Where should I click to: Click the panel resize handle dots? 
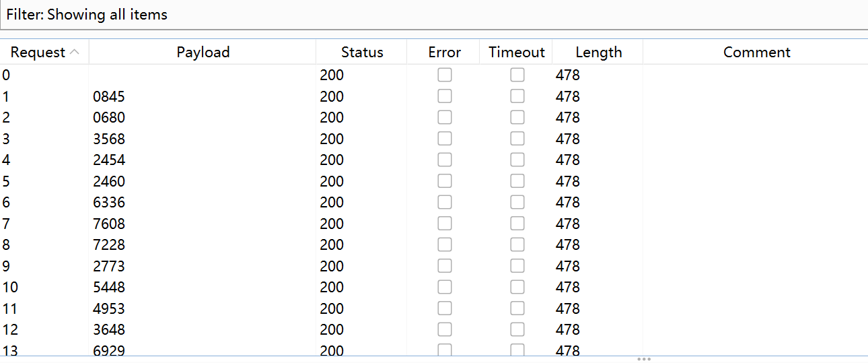(643, 359)
